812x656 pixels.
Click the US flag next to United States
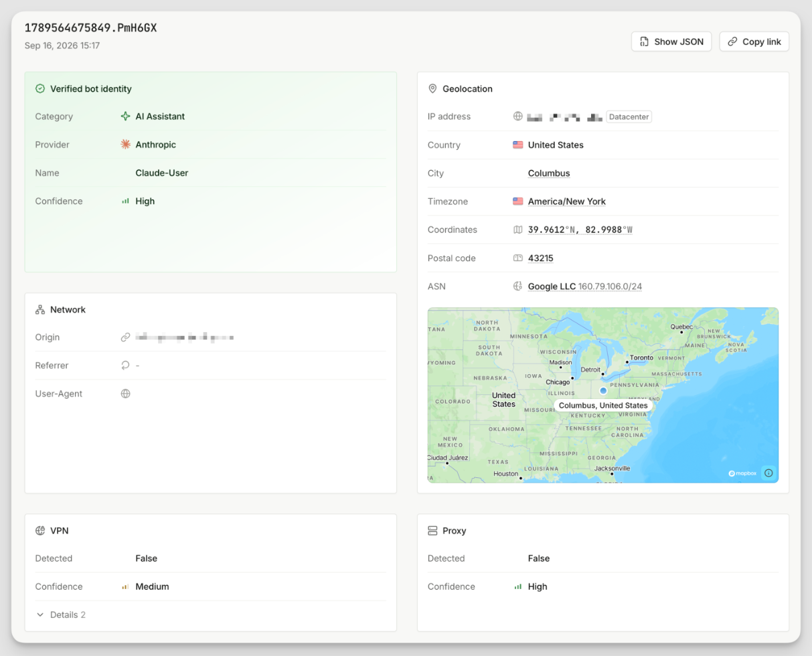tap(517, 145)
